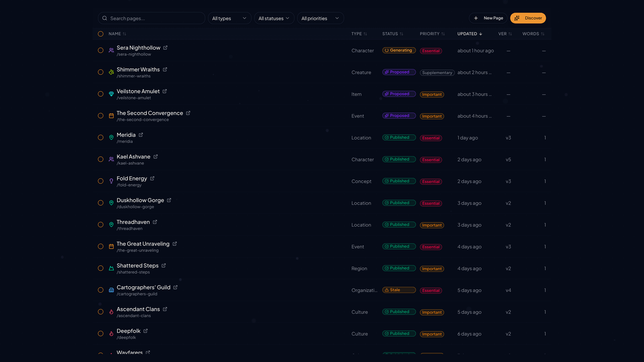Open the All statuses filter

tap(274, 18)
